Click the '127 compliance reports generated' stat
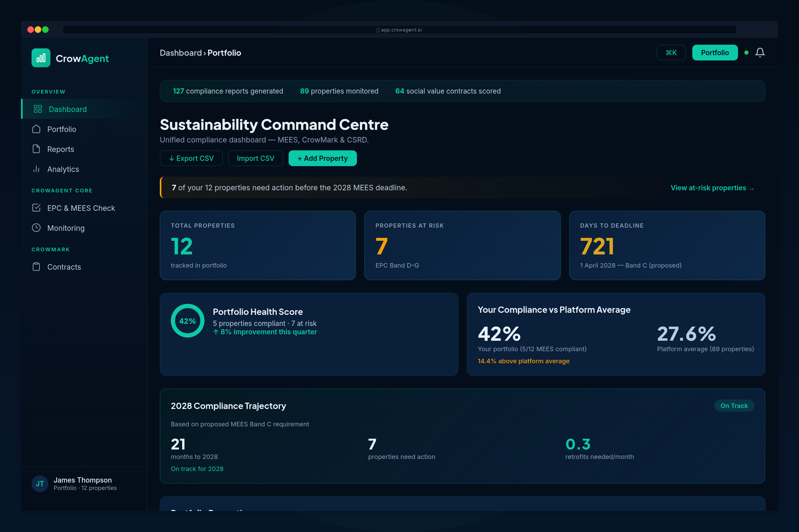This screenshot has width=799, height=532. [x=228, y=91]
